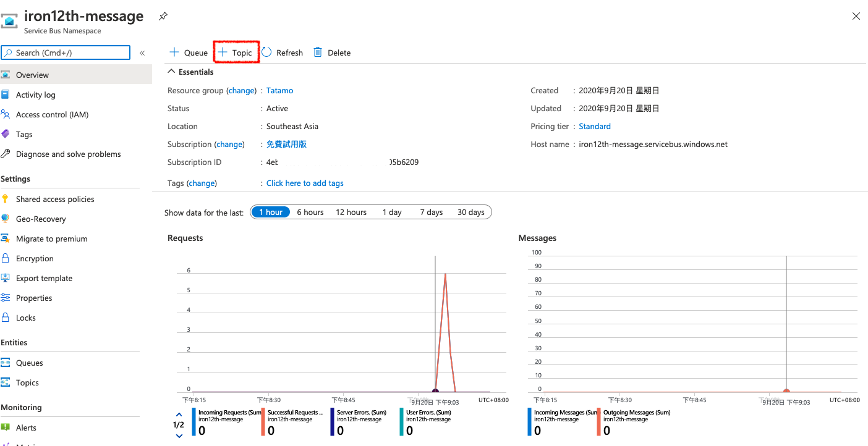Open Activity log icon

[6, 95]
